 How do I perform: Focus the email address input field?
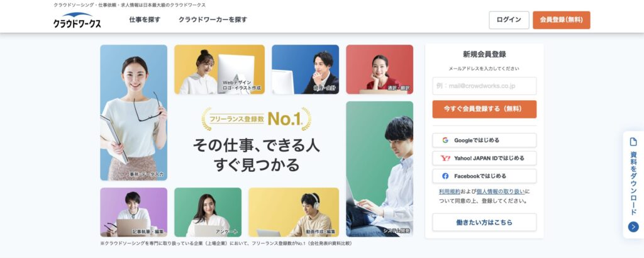[x=484, y=86]
